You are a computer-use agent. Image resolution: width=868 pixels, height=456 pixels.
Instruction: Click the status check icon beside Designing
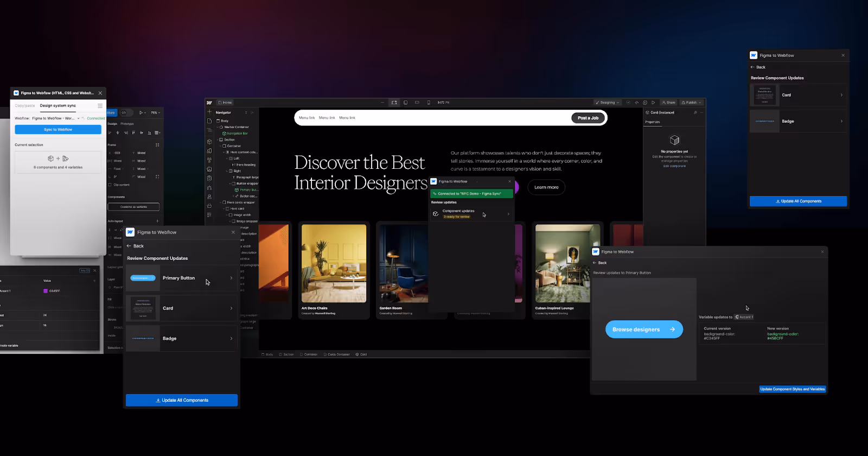click(x=628, y=103)
